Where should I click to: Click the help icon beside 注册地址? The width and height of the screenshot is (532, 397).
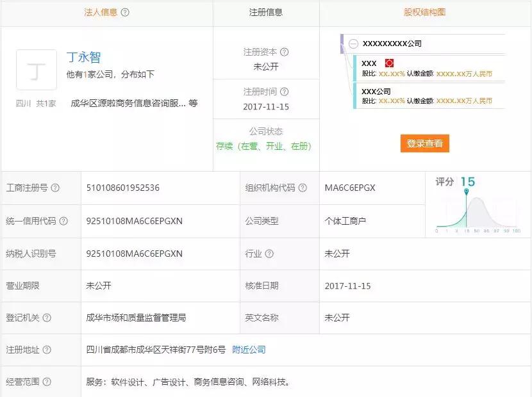[47, 350]
